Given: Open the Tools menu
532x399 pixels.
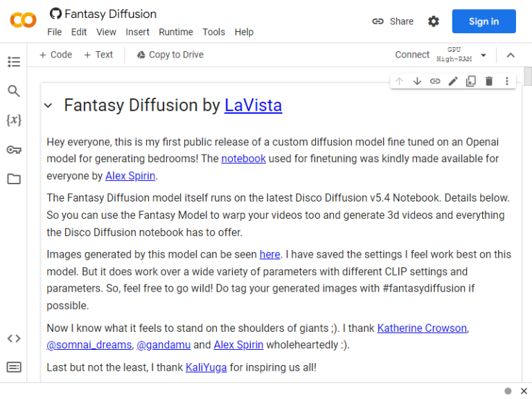Looking at the screenshot, I should [x=214, y=32].
